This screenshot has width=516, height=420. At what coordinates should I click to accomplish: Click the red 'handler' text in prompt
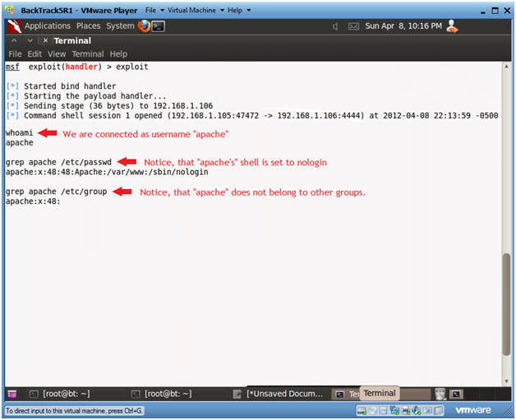(x=81, y=67)
